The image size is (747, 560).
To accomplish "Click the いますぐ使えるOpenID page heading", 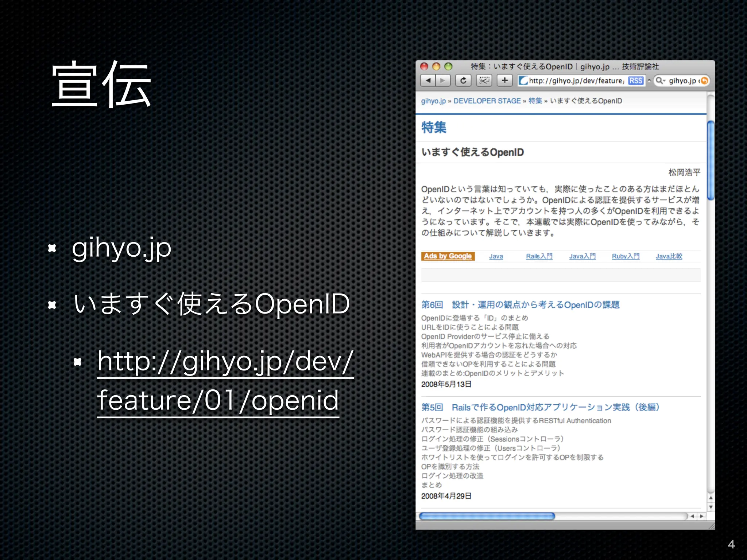I will [472, 152].
